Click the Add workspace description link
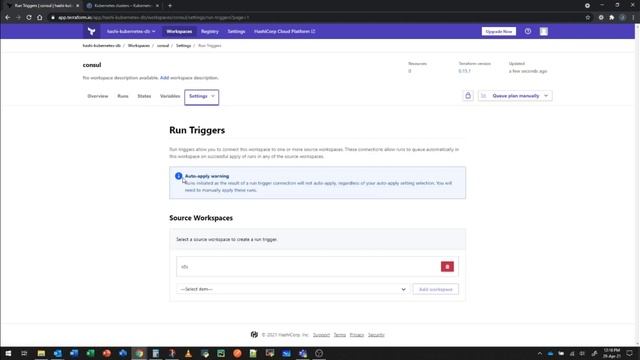 (164, 78)
